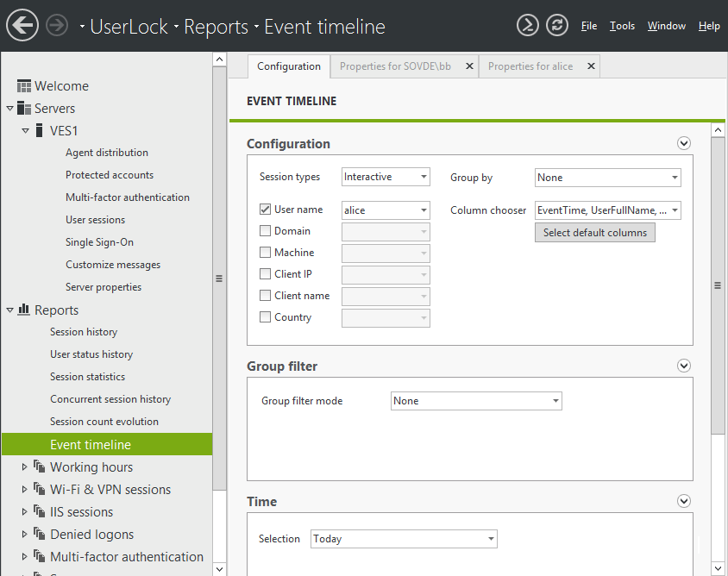Click the Denied logons folder icon
This screenshot has width=728, height=576.
[x=40, y=534]
